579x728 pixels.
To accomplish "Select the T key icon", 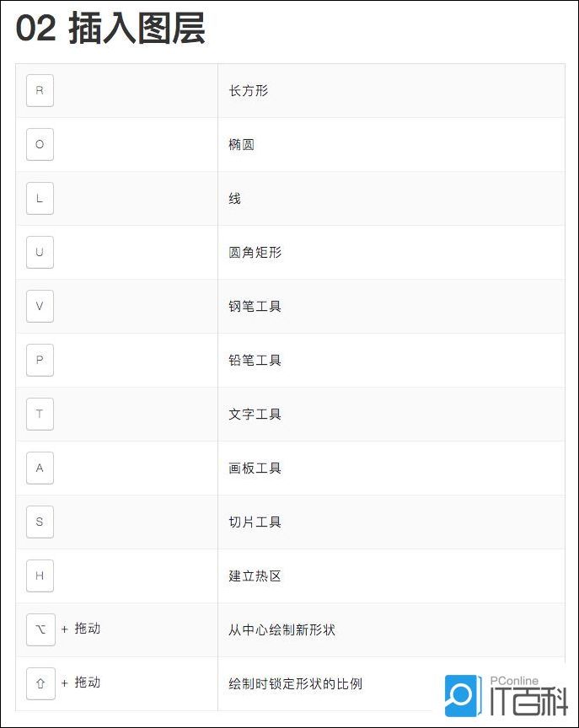I will 40,414.
